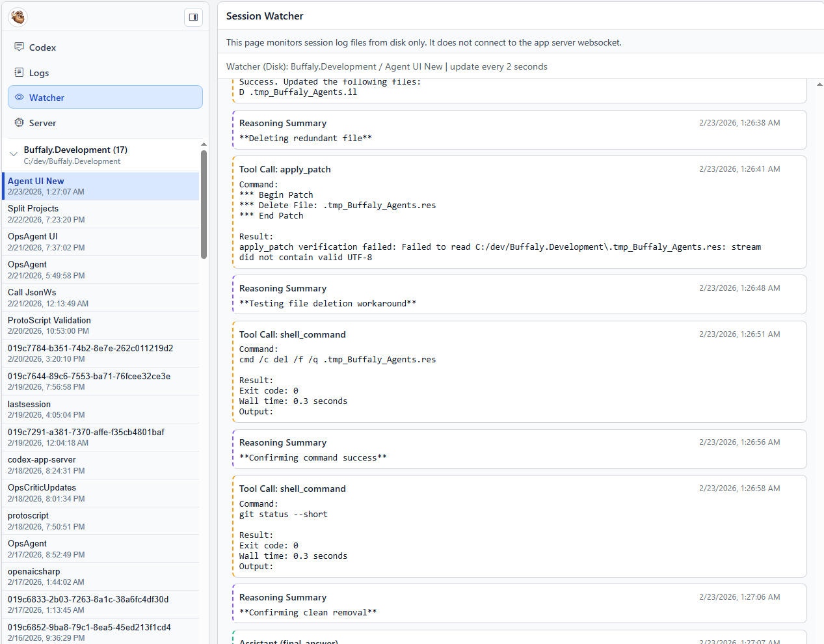824x644 pixels.
Task: Open the Agent UI New session
Action: [x=101, y=186]
